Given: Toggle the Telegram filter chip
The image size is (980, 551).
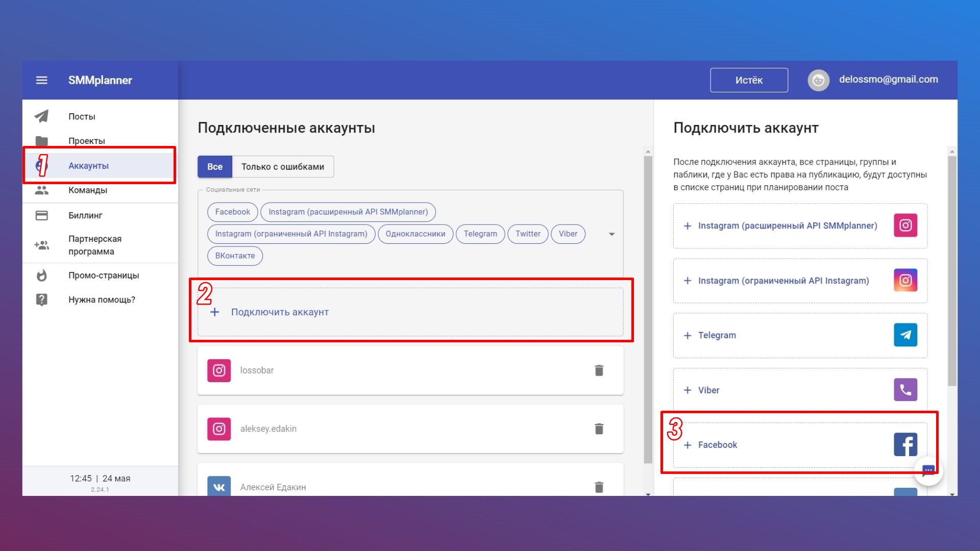Looking at the screenshot, I should 480,234.
